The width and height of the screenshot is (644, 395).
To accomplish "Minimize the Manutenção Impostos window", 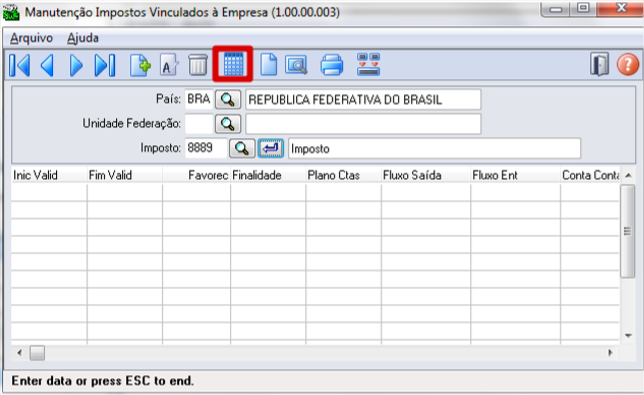I will (555, 9).
